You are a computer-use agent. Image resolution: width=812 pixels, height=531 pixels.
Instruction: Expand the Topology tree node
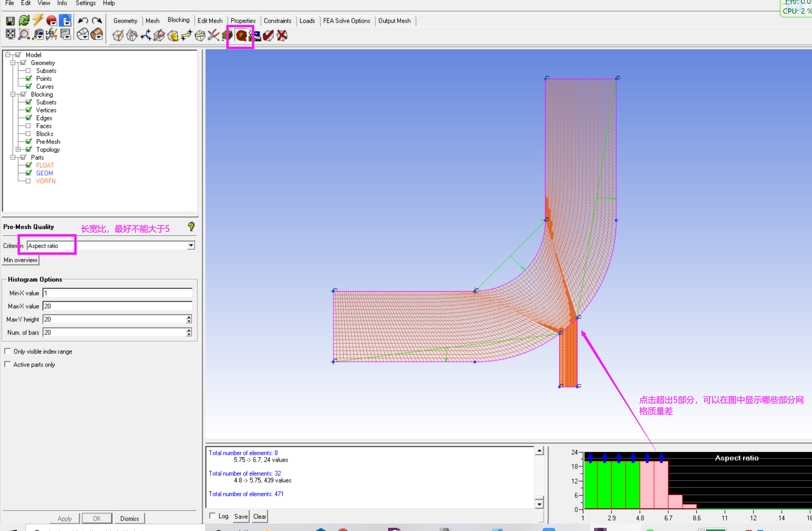pos(18,150)
